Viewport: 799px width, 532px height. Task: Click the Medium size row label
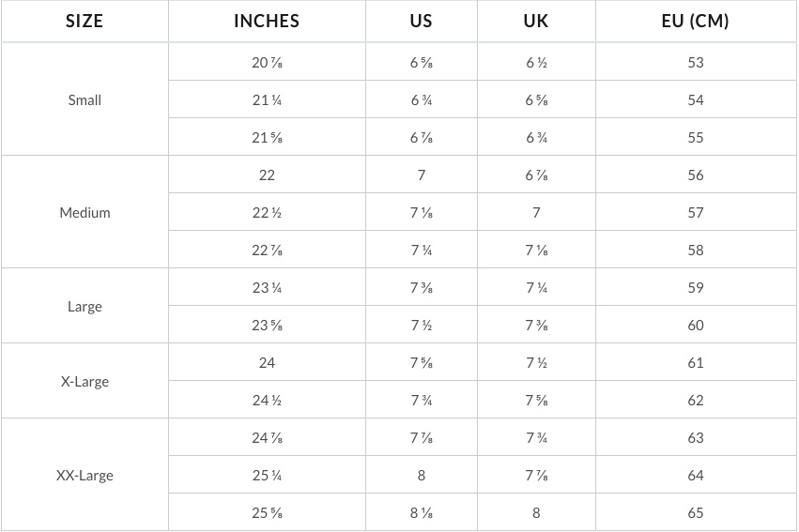pyautogui.click(x=85, y=212)
